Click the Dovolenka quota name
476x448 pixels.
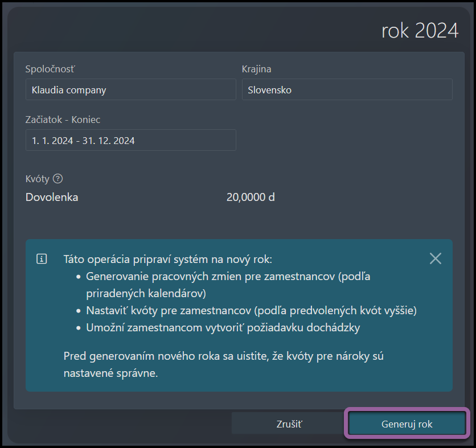pyautogui.click(x=52, y=198)
